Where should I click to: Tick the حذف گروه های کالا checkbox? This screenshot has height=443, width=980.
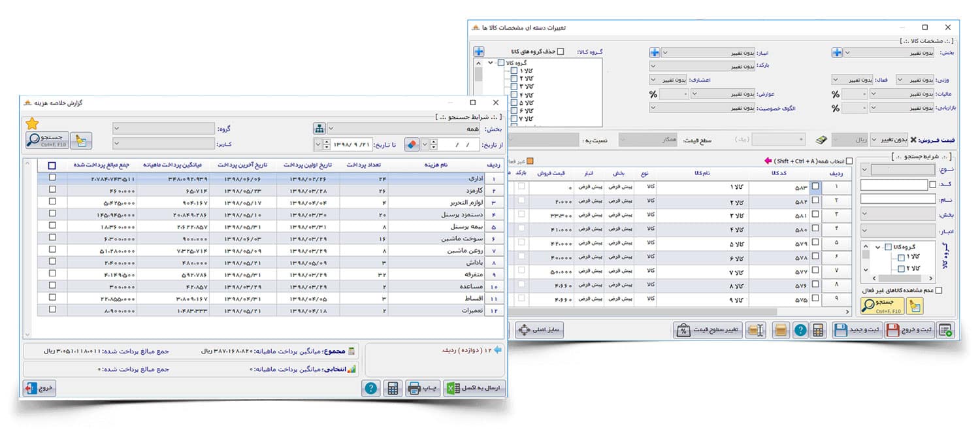561,52
